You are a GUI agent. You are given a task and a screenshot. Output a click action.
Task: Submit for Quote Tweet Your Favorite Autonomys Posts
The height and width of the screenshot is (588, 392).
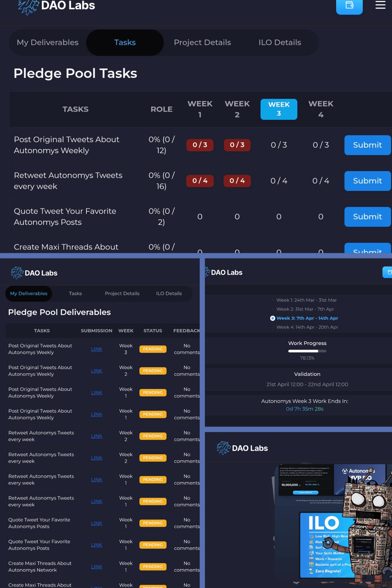(368, 217)
